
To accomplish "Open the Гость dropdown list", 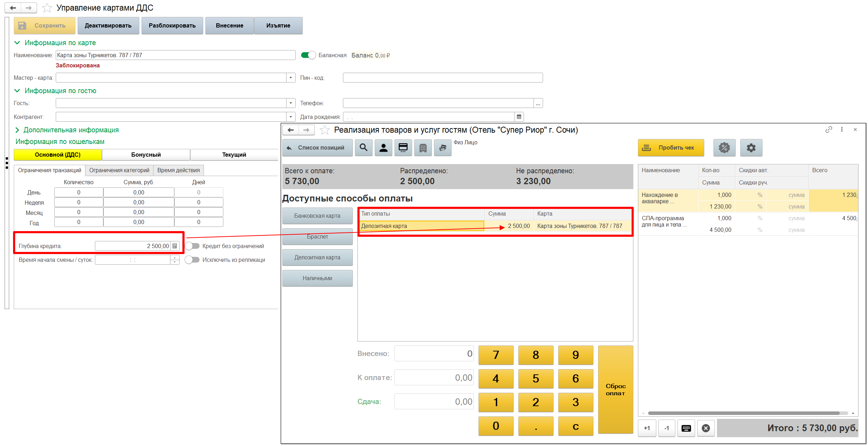I will pyautogui.click(x=291, y=103).
